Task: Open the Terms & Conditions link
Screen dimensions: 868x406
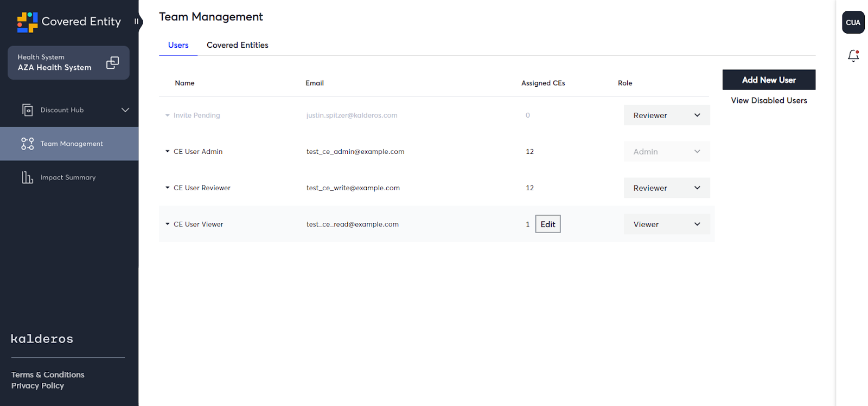Action: coord(48,375)
